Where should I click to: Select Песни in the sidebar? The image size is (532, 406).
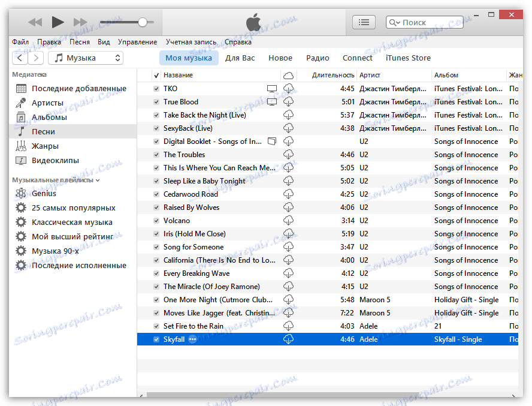point(72,131)
